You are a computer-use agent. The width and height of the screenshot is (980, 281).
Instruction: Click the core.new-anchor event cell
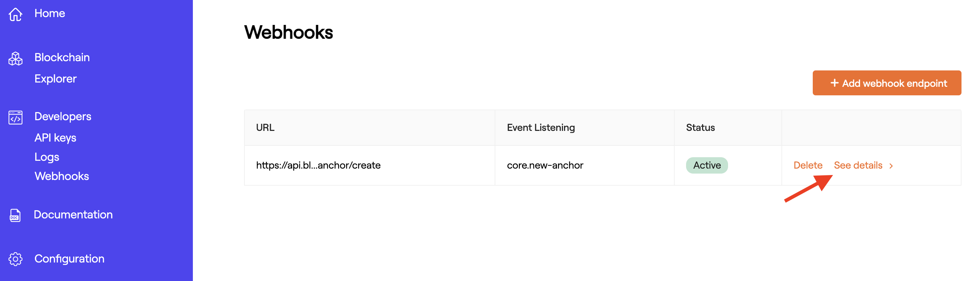pyautogui.click(x=546, y=165)
